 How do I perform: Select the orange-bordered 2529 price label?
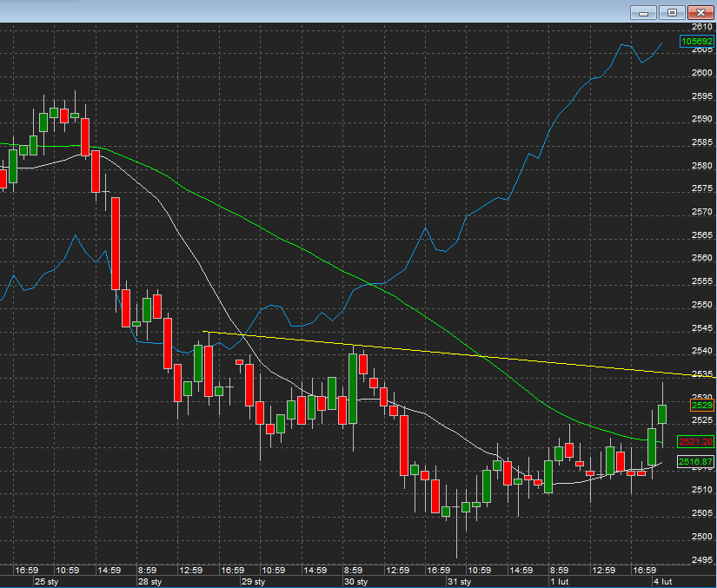tap(701, 406)
